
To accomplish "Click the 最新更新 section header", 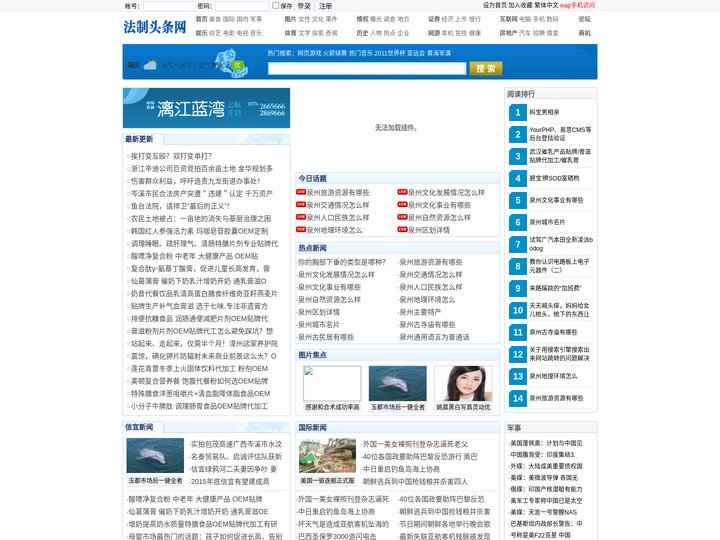I will point(139,139).
